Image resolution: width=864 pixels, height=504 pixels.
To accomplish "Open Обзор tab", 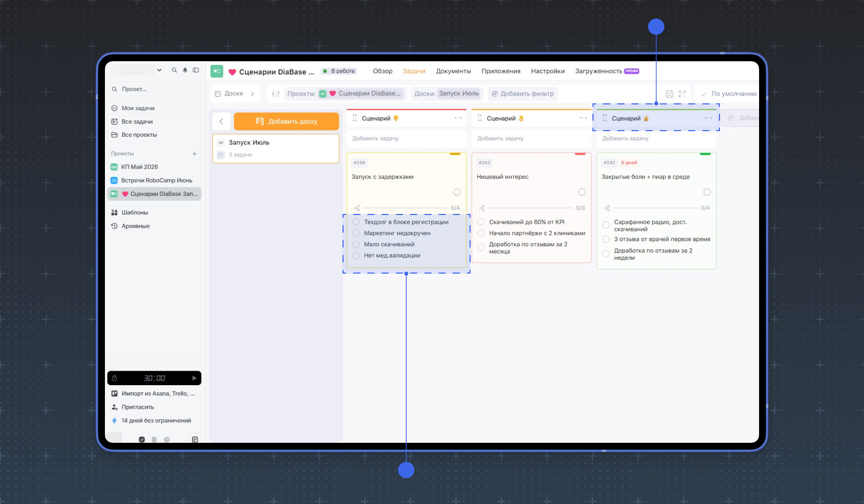I will click(383, 71).
